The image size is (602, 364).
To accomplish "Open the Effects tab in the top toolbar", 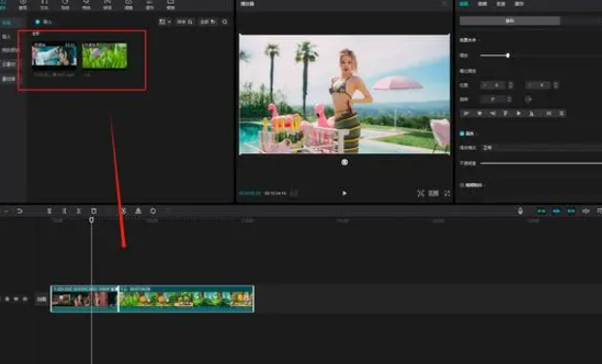I will 86,5.
